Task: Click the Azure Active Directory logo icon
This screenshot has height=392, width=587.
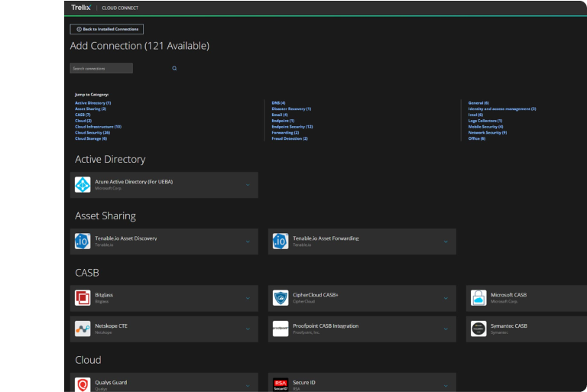Action: [x=83, y=185]
